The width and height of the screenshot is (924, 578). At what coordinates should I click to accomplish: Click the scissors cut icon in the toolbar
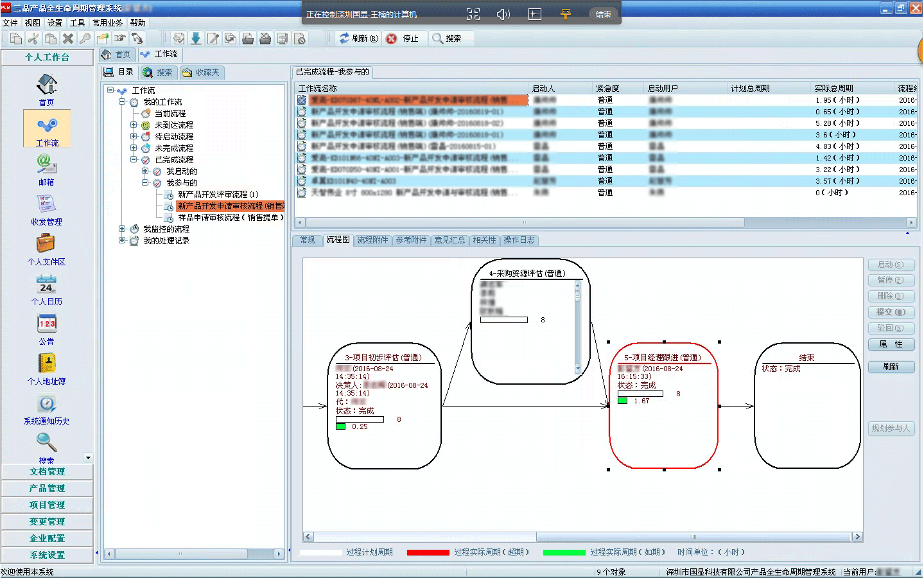(33, 39)
